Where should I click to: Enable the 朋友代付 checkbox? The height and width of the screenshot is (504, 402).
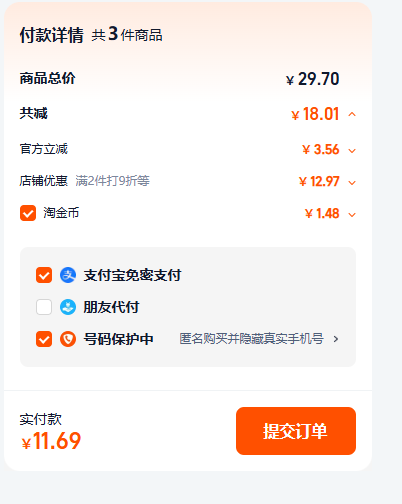pos(44,307)
